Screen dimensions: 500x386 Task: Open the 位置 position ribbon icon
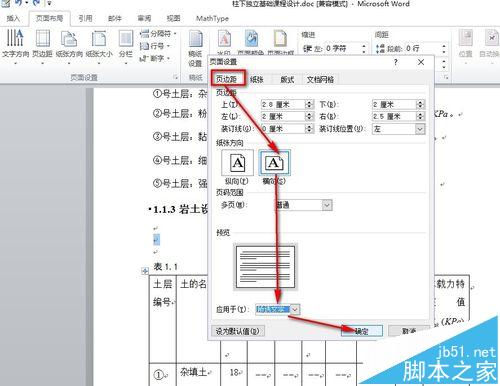[465, 43]
